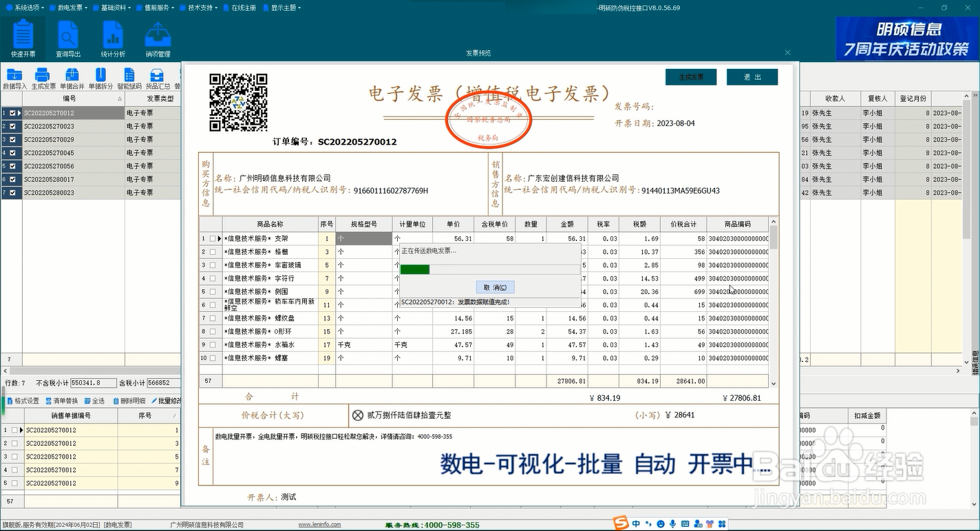Check the 支架 item row checkbox
980x531 pixels.
coord(213,239)
